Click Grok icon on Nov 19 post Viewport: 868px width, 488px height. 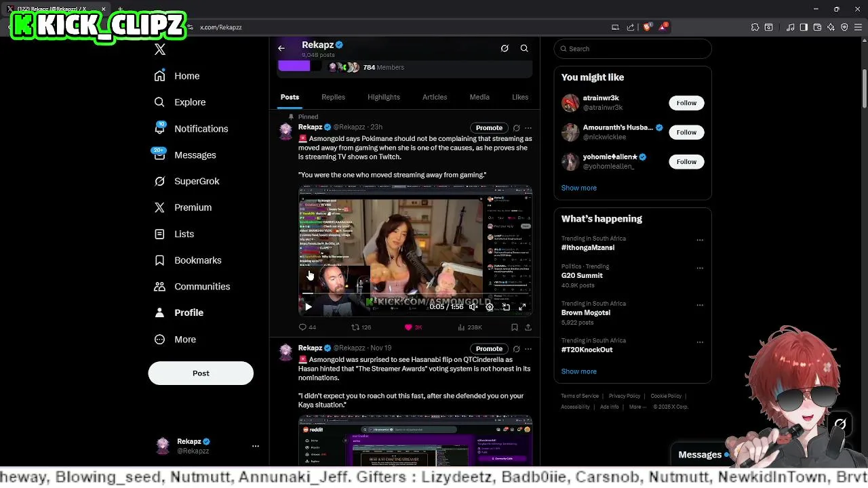pyautogui.click(x=516, y=348)
